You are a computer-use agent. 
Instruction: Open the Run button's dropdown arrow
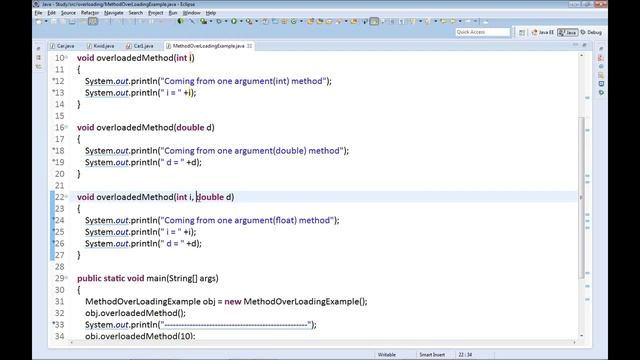(241, 21)
